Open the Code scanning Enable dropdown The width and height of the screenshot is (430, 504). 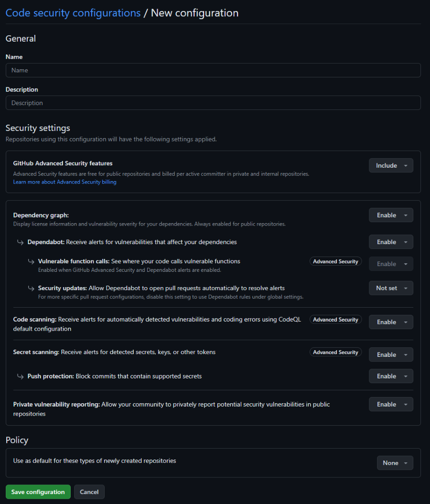point(391,322)
